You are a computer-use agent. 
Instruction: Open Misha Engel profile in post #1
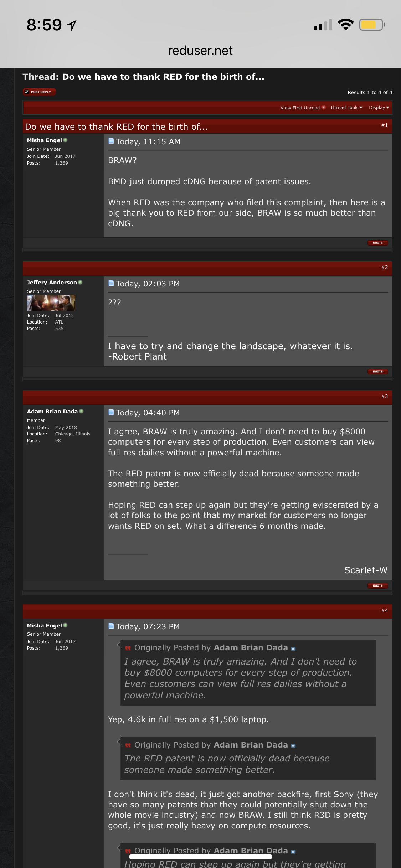[44, 140]
